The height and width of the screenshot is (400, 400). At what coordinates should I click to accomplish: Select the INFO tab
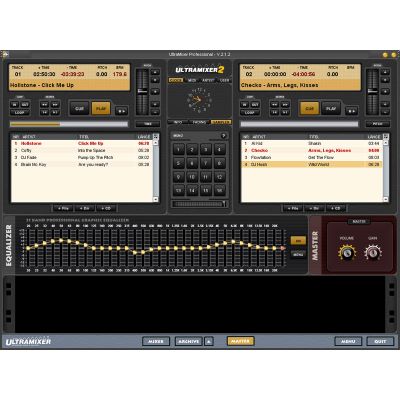(178, 122)
